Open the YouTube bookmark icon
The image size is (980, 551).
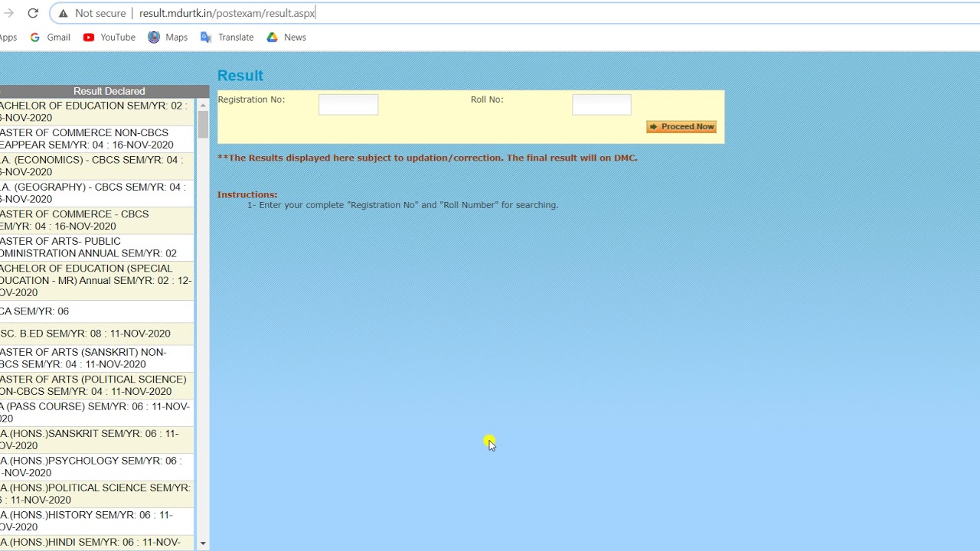89,37
